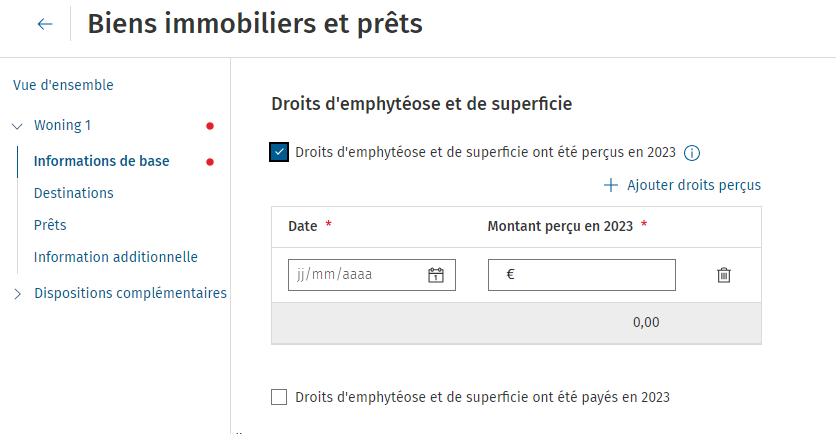
Task: Click the plus icon for Ajouter droits
Action: click(x=610, y=185)
